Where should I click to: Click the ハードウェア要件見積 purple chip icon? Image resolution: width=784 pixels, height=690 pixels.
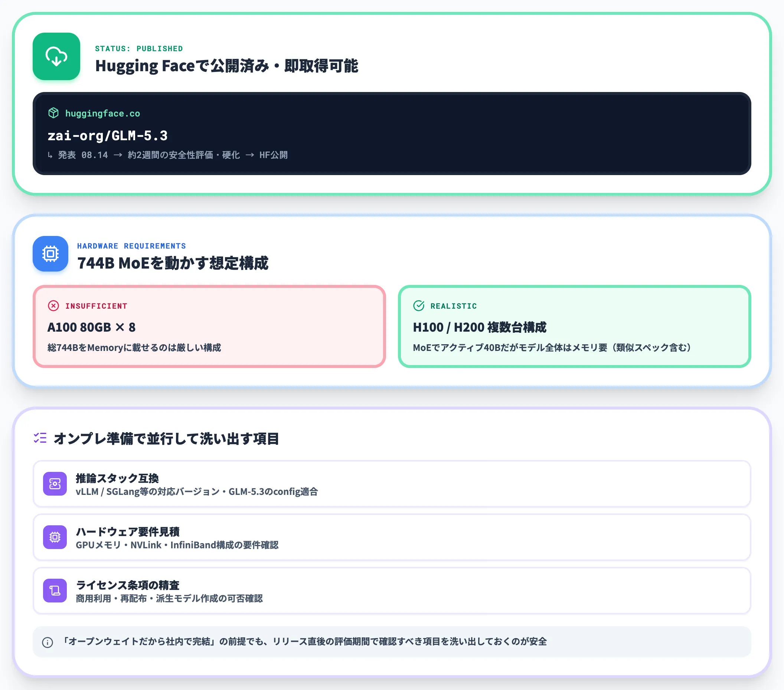pos(55,537)
